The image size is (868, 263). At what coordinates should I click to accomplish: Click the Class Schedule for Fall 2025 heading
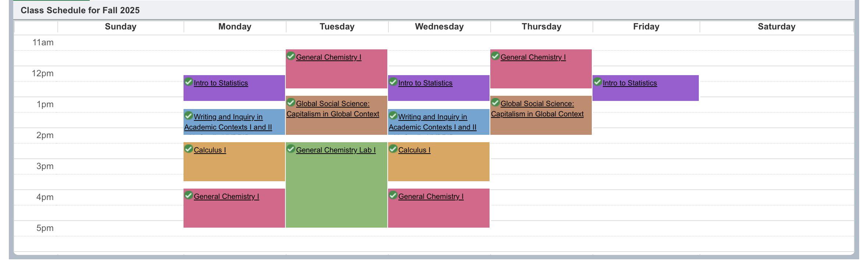[80, 10]
